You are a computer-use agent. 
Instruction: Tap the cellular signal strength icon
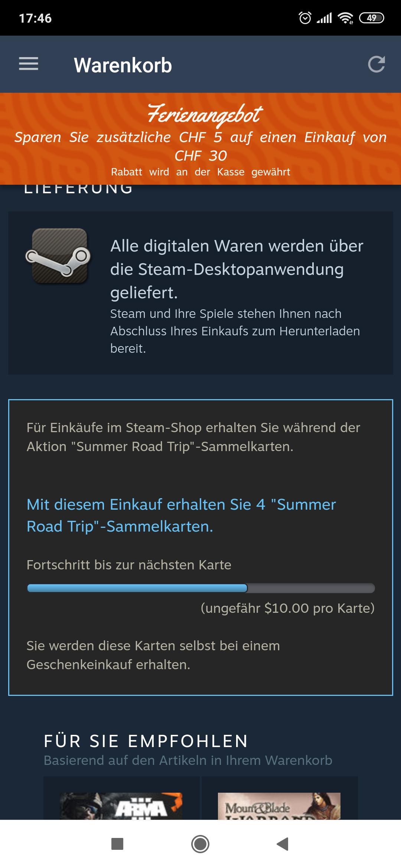324,18
